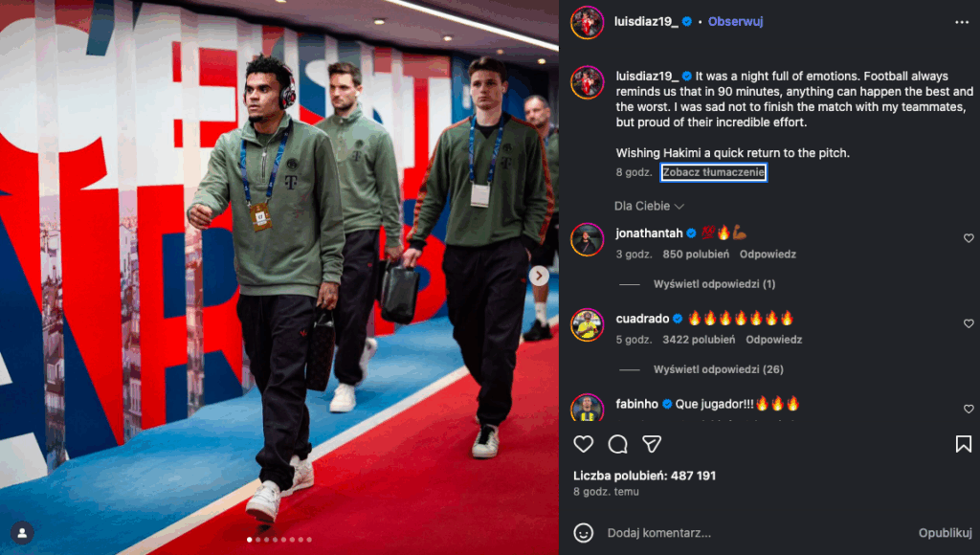
Task: Open more options three-dot menu
Action: pyautogui.click(x=961, y=22)
